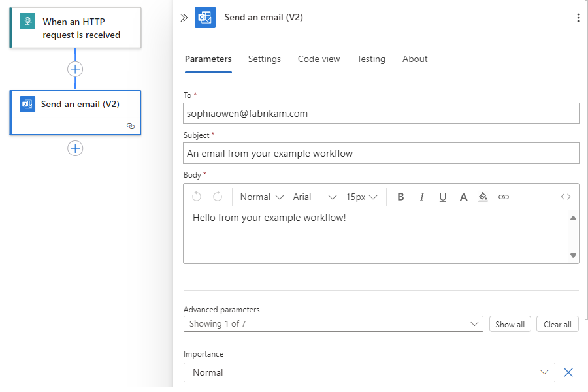
Task: Apply italic formatting in the Body editor
Action: coord(422,197)
